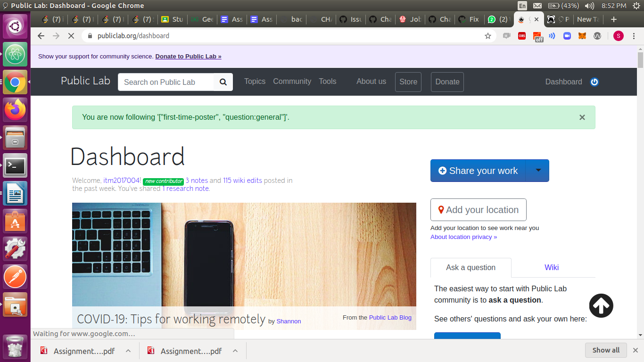Switch to the Job browser tab
The image size is (644, 362).
point(410,19)
